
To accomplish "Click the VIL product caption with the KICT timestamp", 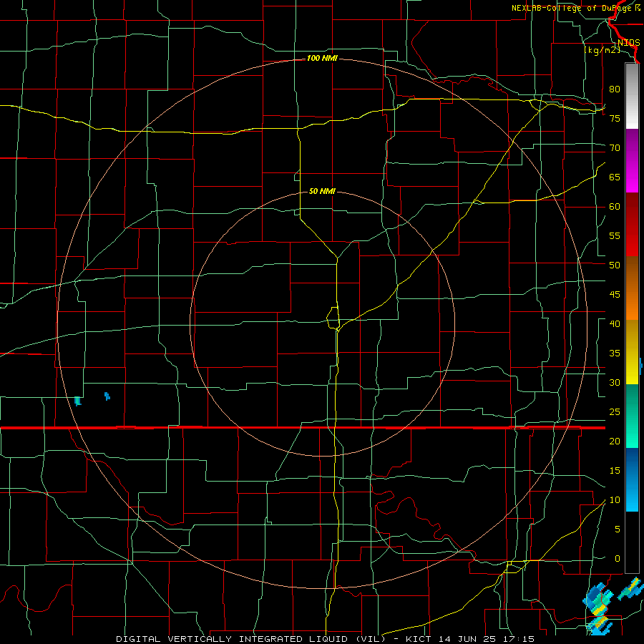I will pyautogui.click(x=326, y=639).
